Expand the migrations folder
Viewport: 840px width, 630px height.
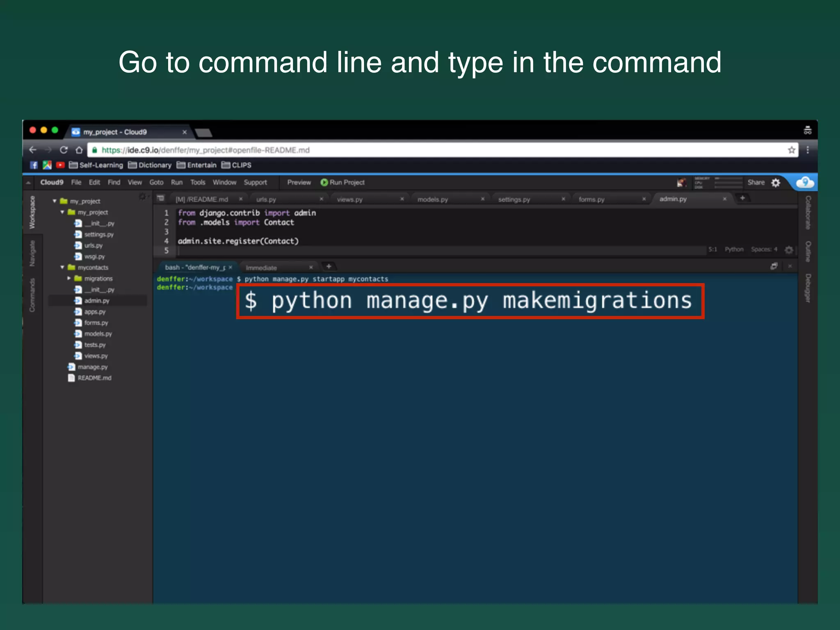(x=69, y=278)
